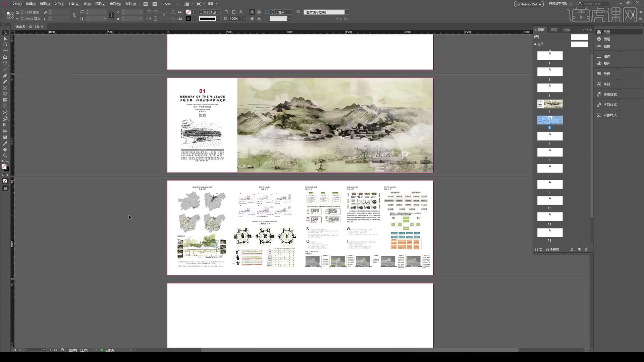Click the fx effects icon in the control bar

pyautogui.click(x=241, y=12)
